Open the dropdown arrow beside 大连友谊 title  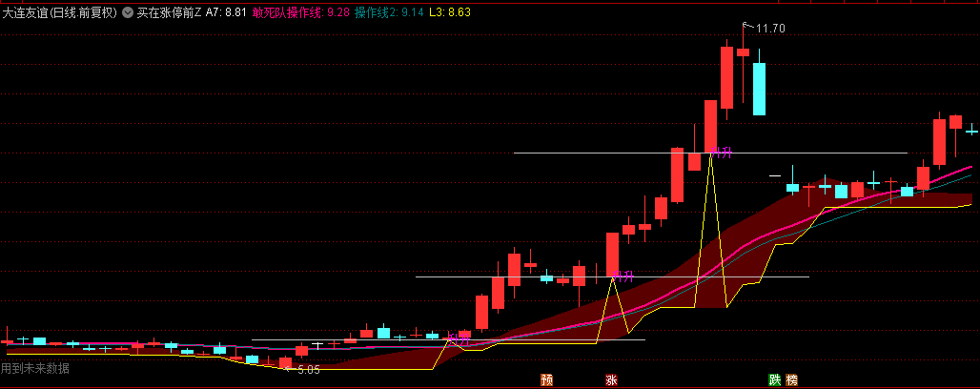(128, 12)
